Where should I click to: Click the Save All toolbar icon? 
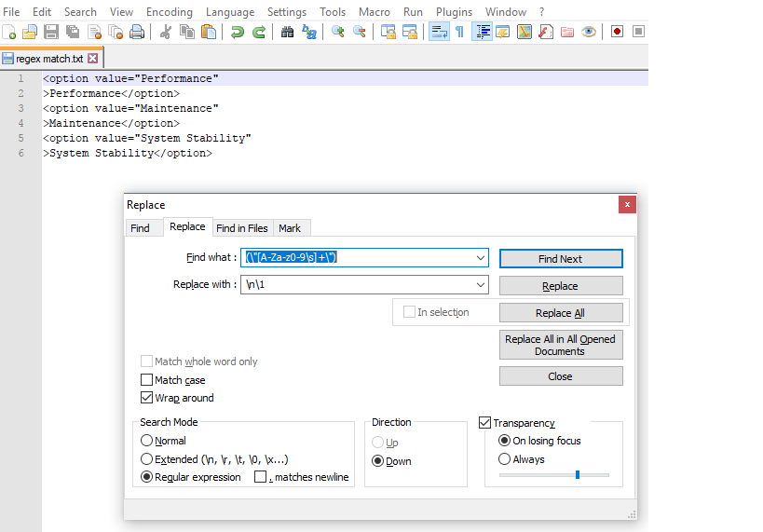[73, 32]
